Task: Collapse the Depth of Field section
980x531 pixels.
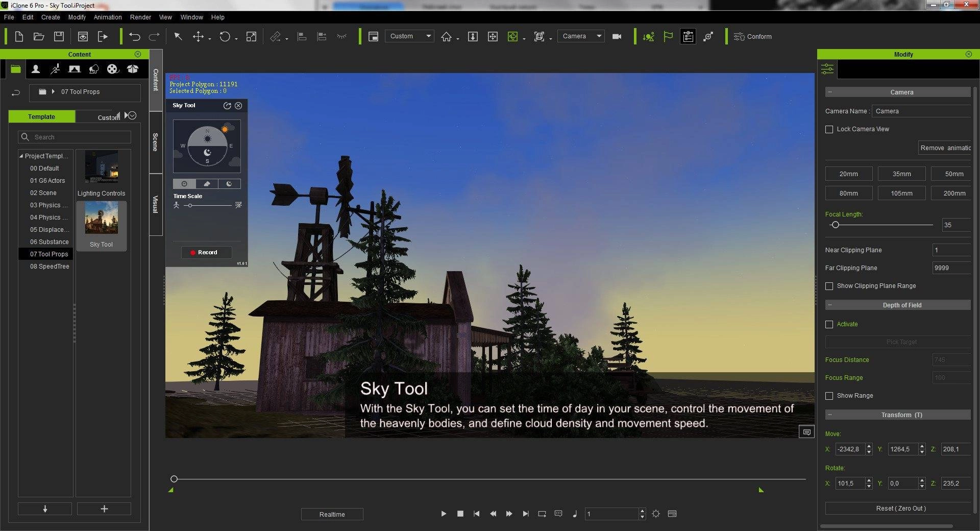Action: click(830, 305)
